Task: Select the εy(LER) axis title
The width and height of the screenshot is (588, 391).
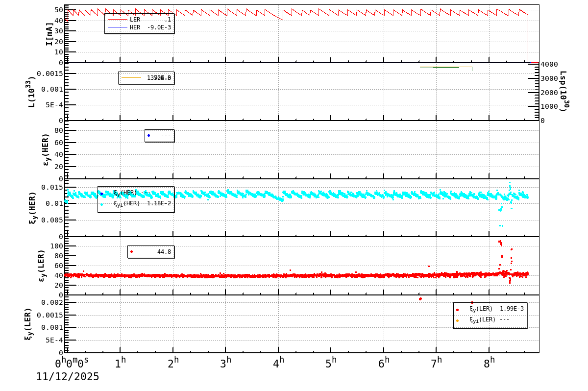Action: [x=42, y=266]
